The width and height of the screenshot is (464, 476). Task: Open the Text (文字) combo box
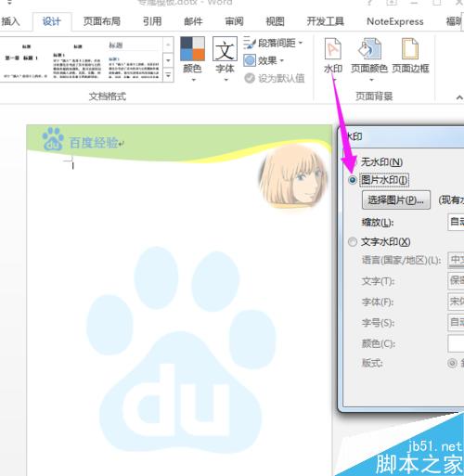point(456,280)
